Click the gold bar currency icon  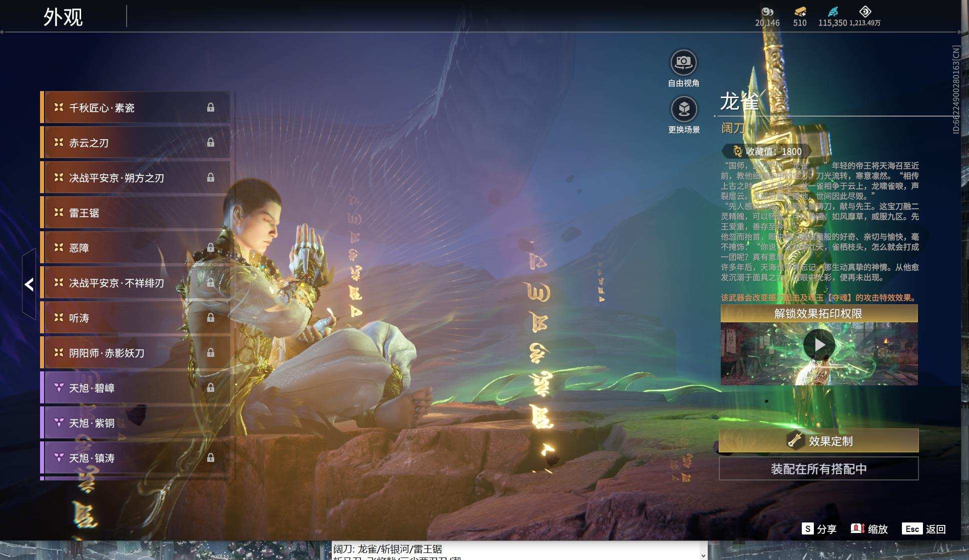point(800,12)
